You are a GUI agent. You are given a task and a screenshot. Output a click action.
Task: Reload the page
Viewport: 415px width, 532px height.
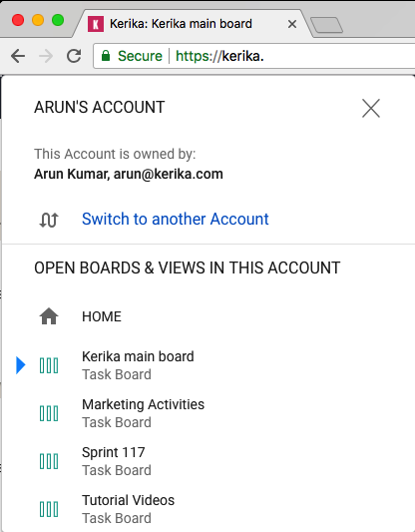pyautogui.click(x=74, y=56)
